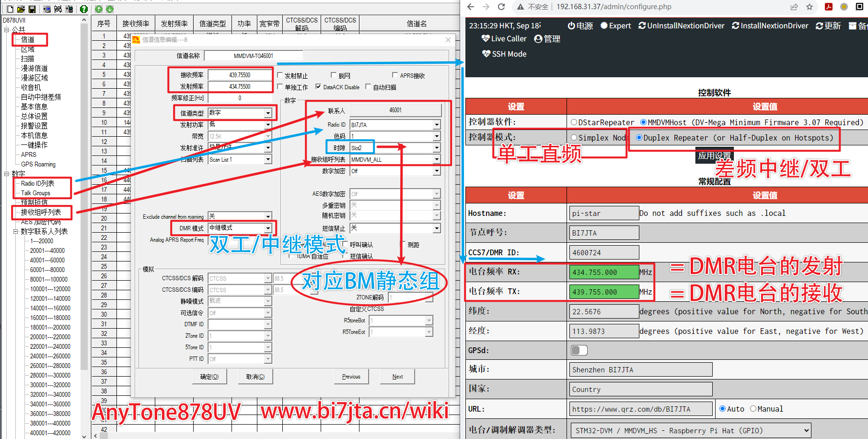
Task: Toggle the GPSd switch
Action: (x=579, y=350)
